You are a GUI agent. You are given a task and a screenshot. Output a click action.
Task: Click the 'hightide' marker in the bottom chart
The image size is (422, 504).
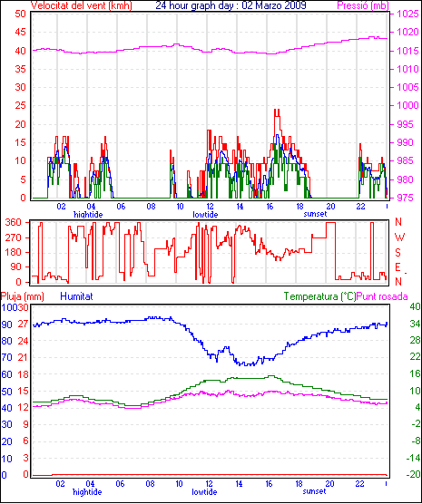(x=87, y=492)
